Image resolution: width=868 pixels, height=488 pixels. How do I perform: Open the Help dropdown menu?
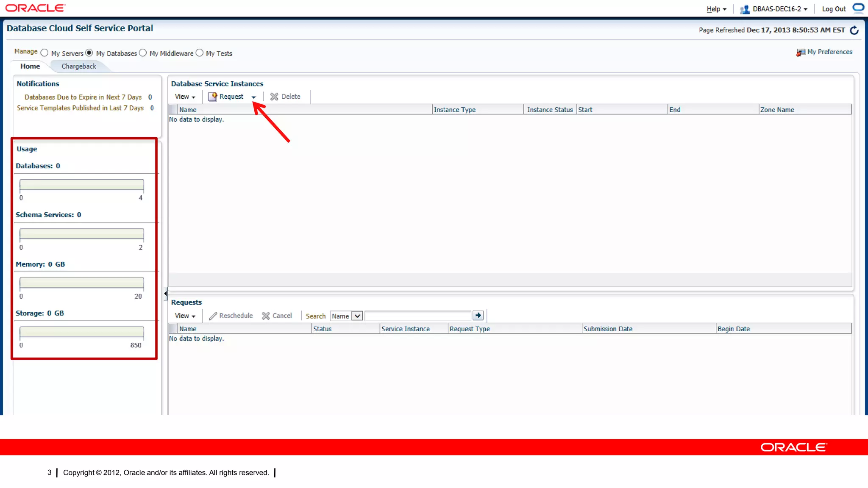coord(716,9)
